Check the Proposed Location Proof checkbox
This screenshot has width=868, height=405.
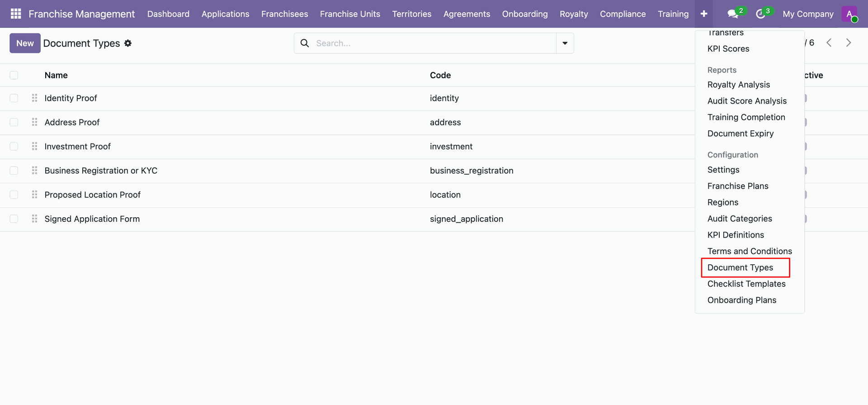[14, 195]
